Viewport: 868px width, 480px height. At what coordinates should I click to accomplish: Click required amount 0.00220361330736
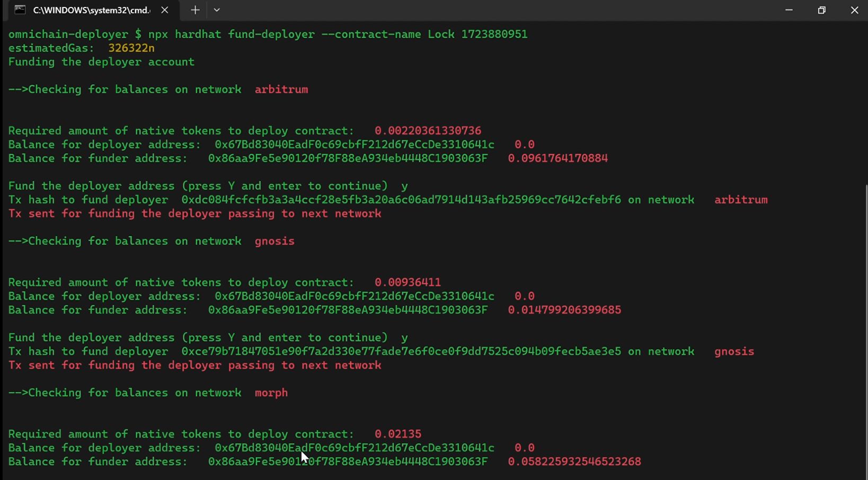tap(428, 131)
